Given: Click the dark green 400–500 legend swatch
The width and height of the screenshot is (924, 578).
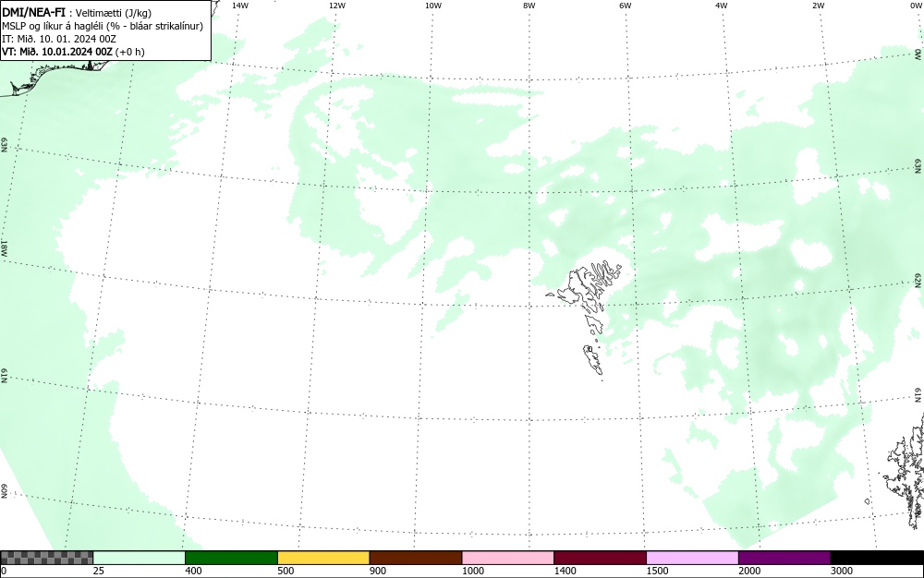Looking at the screenshot, I should pos(231,558).
